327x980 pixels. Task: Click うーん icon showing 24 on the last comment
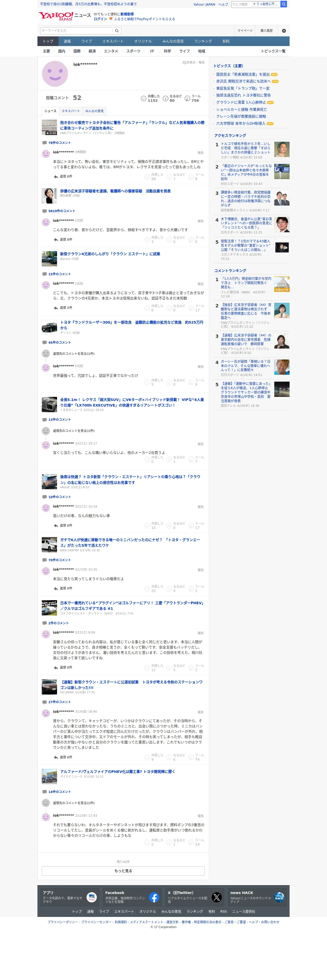pyautogui.click(x=191, y=842)
